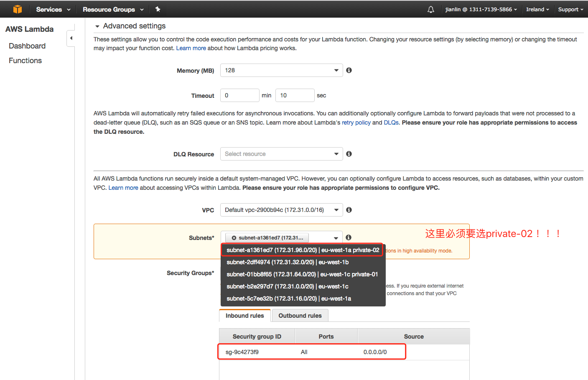Follow Learn more link about Lambda pricing
Screen dimensions: 588x380
click(x=191, y=48)
